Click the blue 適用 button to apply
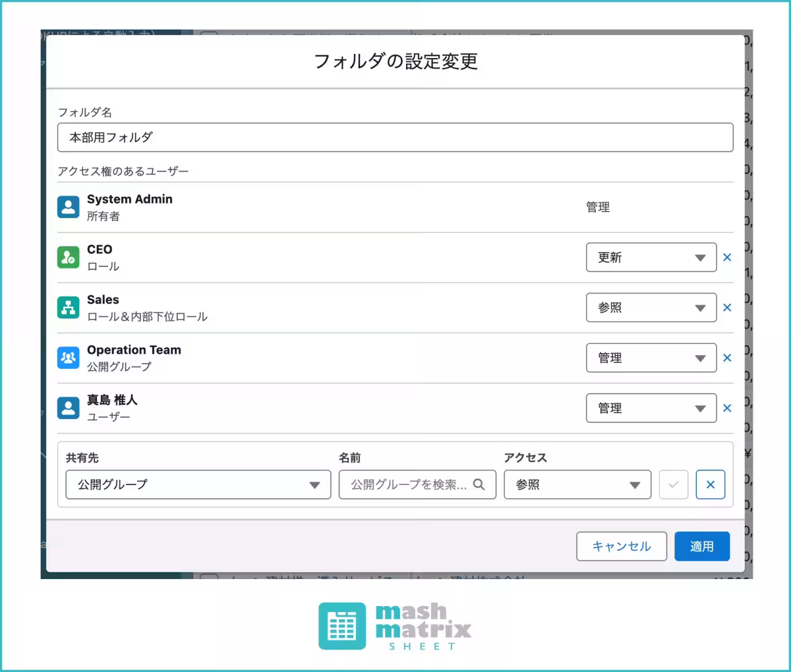The height and width of the screenshot is (672, 791). tap(702, 546)
